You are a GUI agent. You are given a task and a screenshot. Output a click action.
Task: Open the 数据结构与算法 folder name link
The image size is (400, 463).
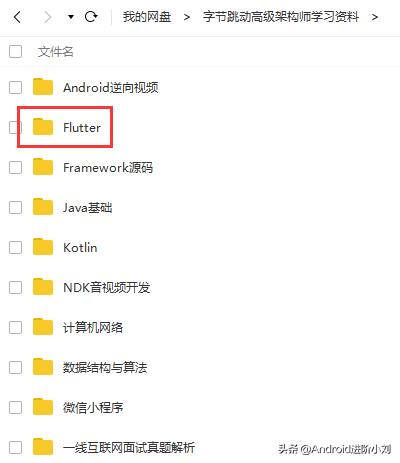click(105, 367)
